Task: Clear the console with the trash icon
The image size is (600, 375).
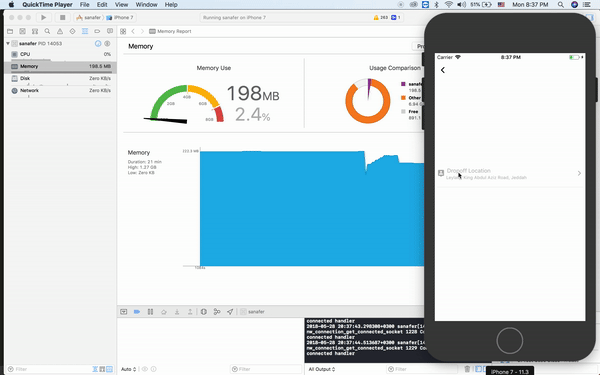Action: pyautogui.click(x=467, y=369)
